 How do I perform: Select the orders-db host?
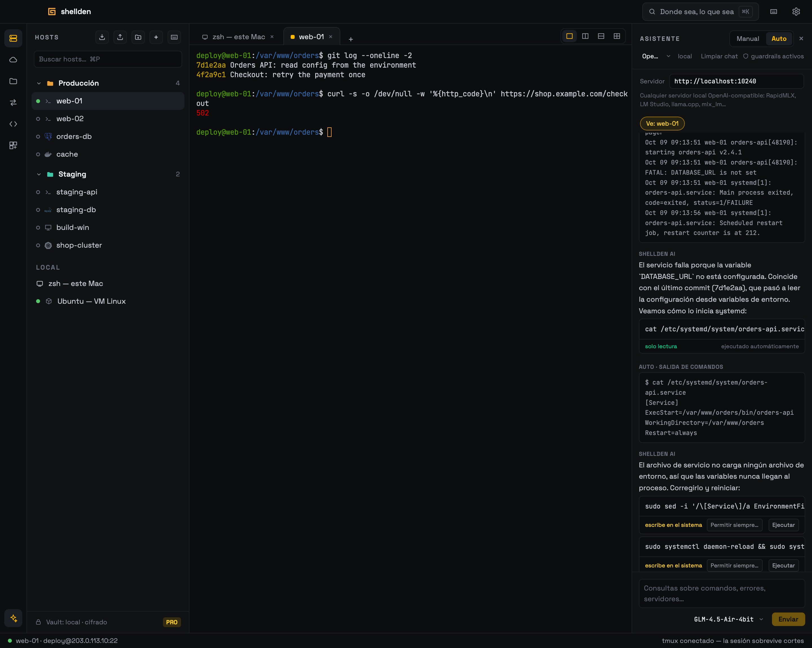click(108, 137)
